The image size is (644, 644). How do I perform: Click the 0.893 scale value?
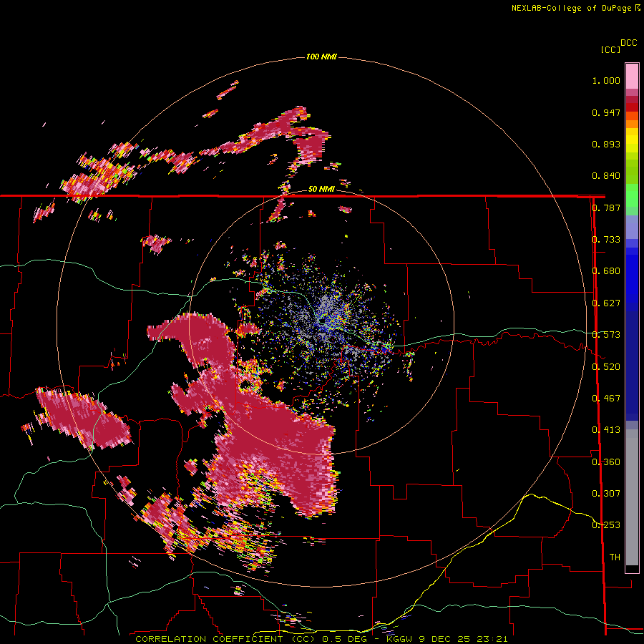click(606, 144)
